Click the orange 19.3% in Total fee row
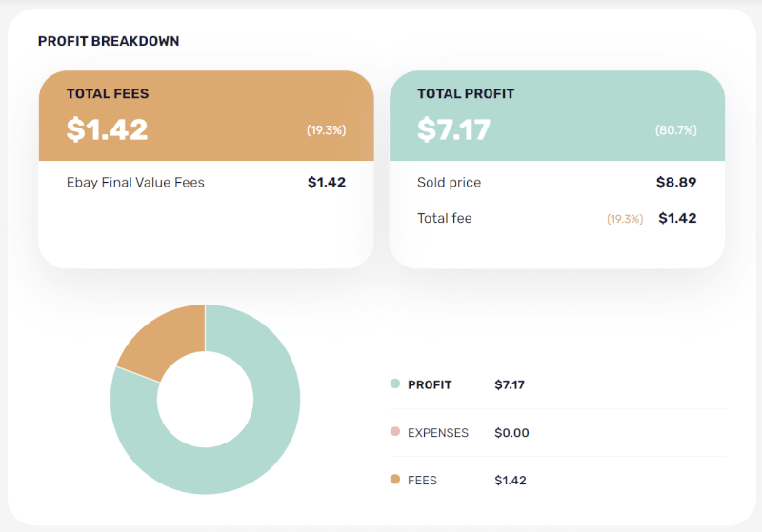The image size is (762, 532). click(625, 219)
